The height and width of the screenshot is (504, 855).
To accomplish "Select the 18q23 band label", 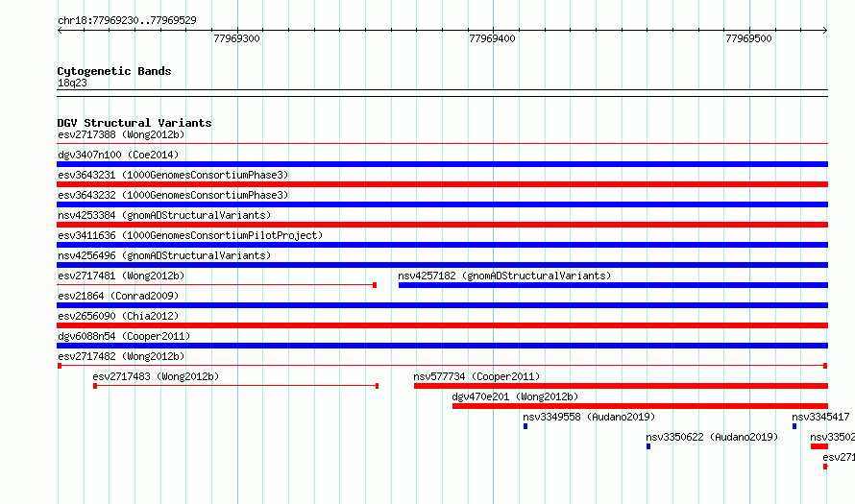I will coord(72,83).
